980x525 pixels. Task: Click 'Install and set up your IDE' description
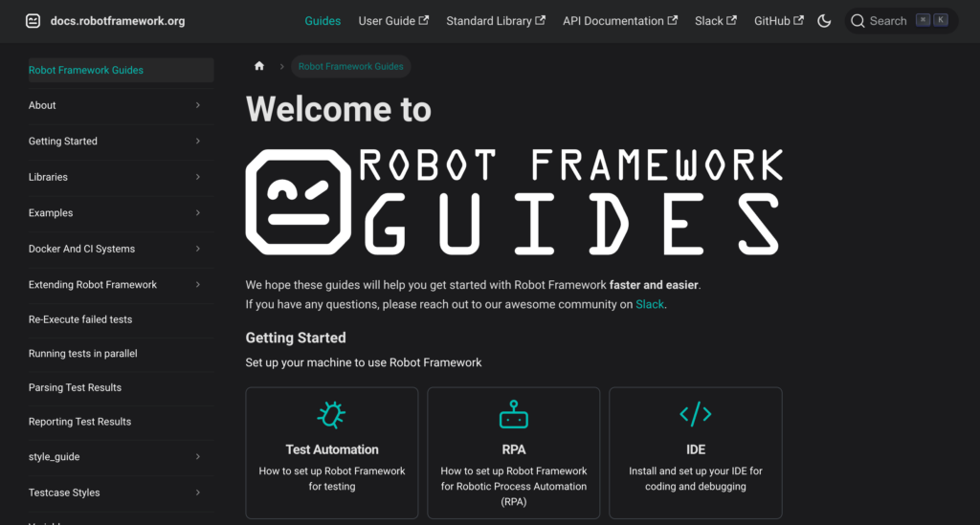(x=696, y=479)
